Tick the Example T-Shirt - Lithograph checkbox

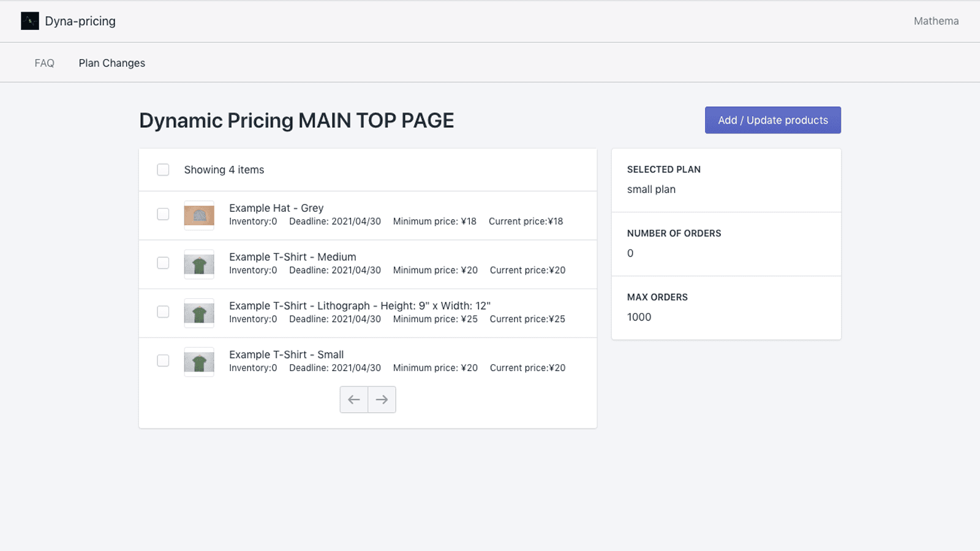coord(163,313)
